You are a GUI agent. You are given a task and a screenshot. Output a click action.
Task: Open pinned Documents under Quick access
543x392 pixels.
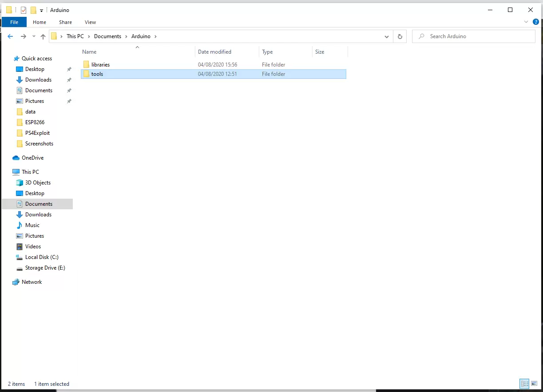39,90
